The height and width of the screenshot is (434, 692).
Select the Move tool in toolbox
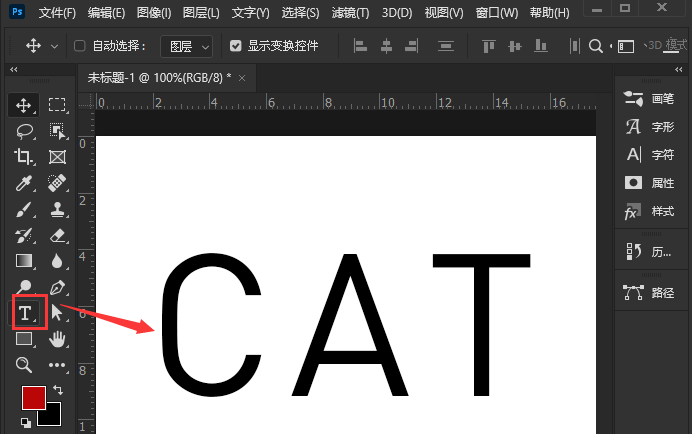[x=23, y=105]
